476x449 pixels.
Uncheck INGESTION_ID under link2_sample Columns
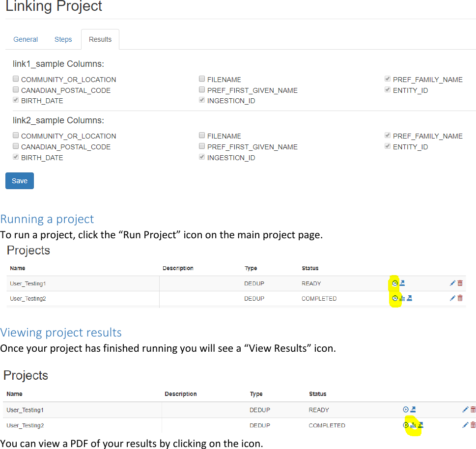(202, 157)
